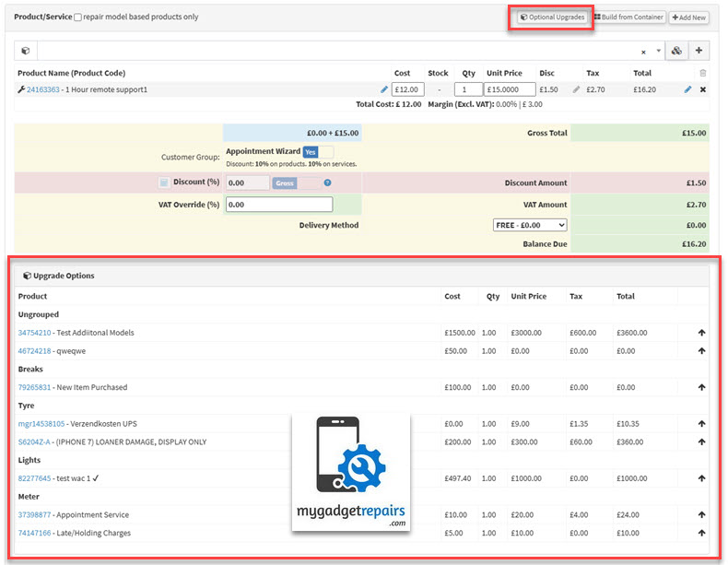Click the trash icon in table header

tap(703, 73)
